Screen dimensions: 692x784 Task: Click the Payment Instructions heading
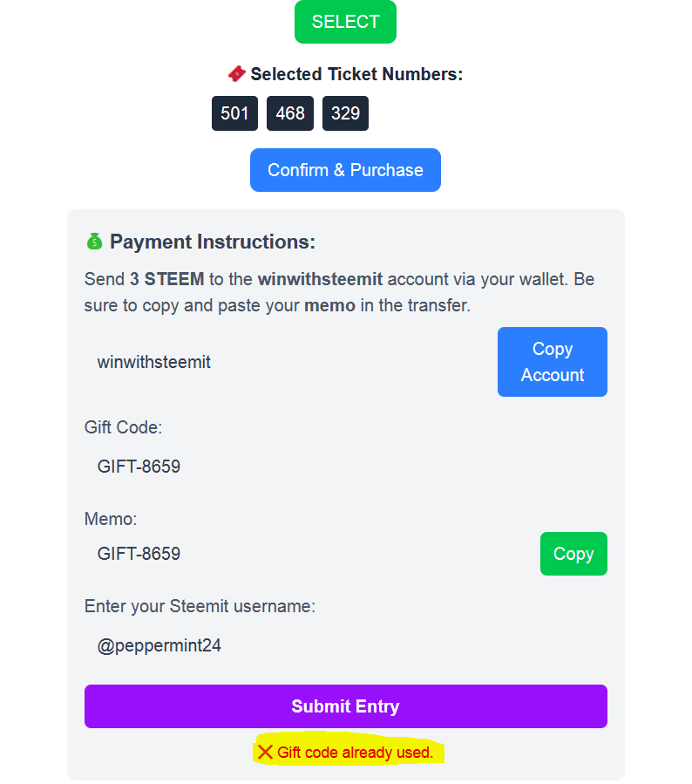tap(212, 242)
